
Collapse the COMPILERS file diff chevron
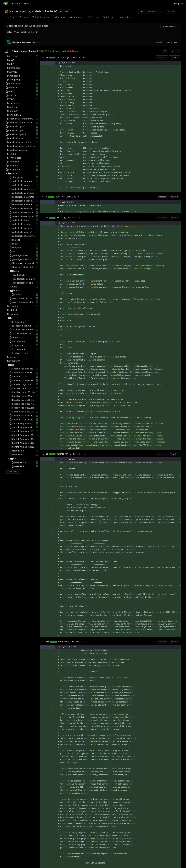pos(43,454)
